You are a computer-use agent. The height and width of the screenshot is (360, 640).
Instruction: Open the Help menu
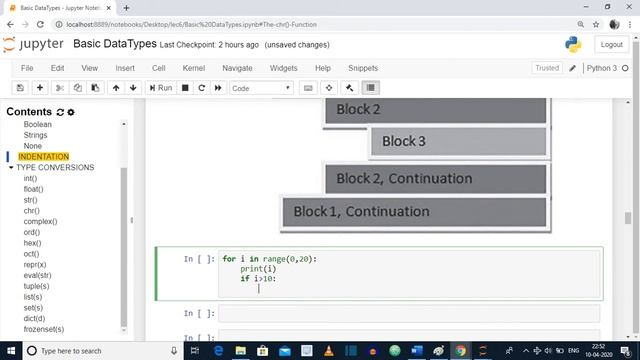coord(322,68)
